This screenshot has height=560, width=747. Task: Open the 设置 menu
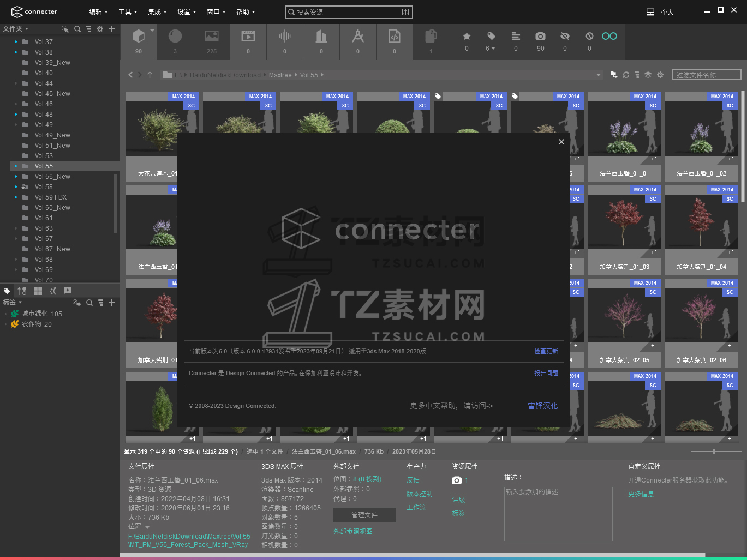point(186,12)
